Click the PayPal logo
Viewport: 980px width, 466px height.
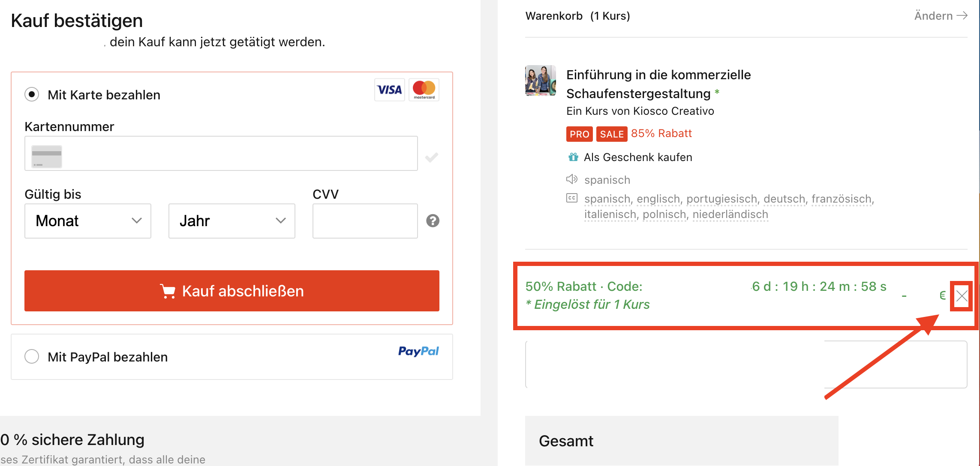418,351
